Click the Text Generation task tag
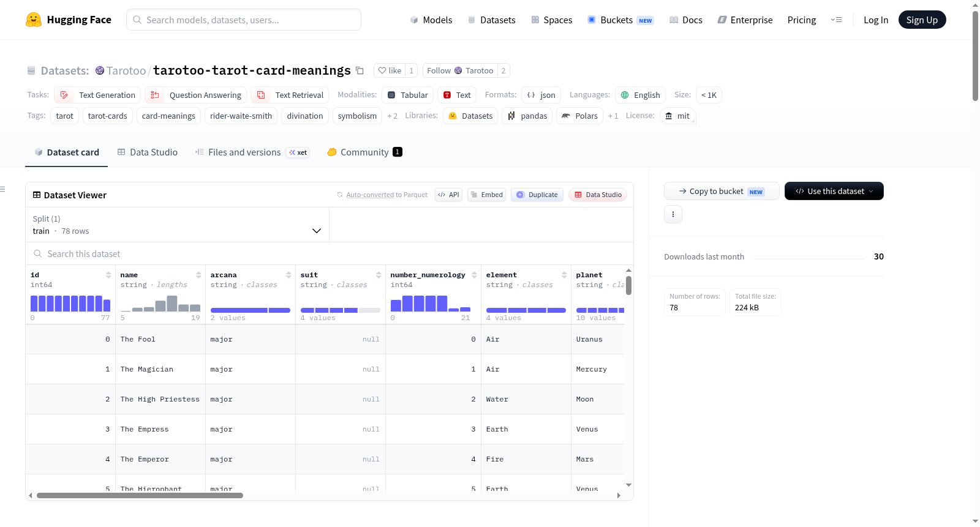 click(x=98, y=95)
